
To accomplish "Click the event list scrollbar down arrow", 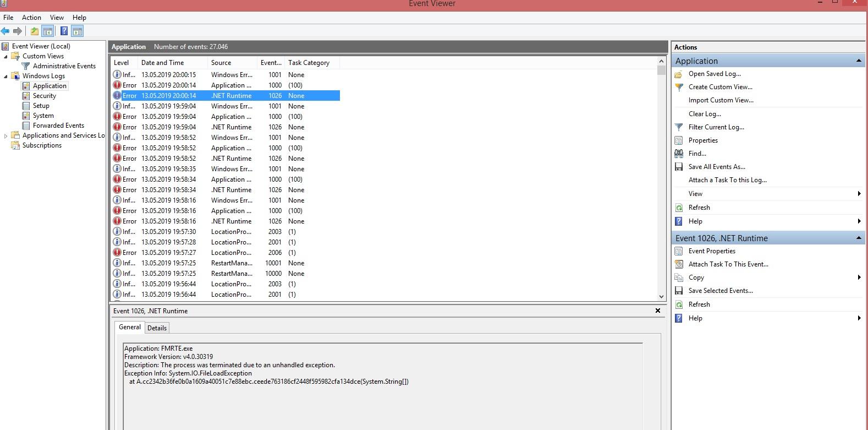I will [661, 296].
